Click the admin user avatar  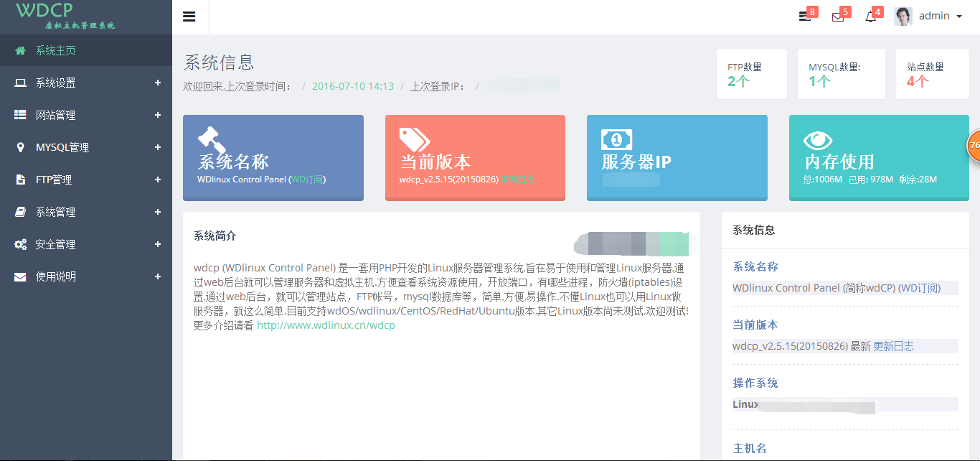(903, 16)
